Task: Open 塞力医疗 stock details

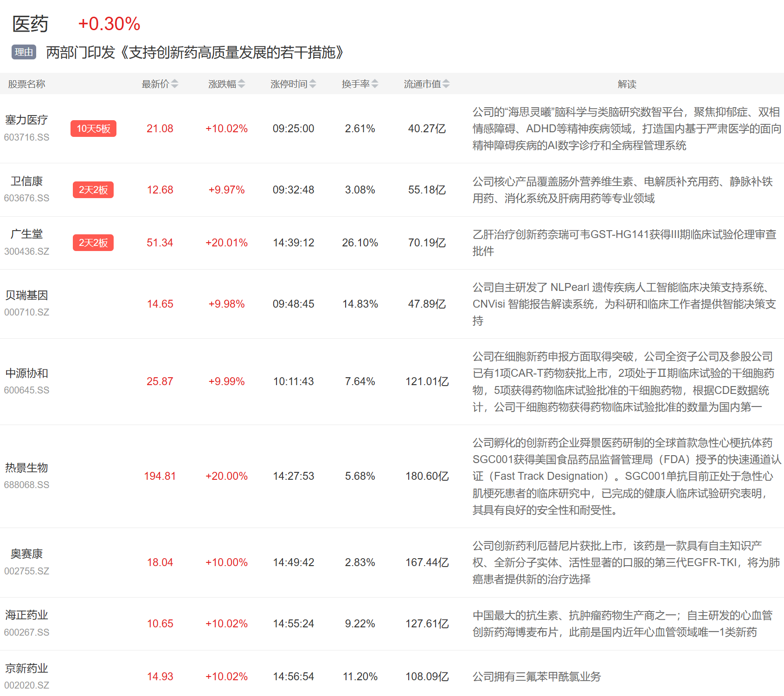Action: [26, 120]
